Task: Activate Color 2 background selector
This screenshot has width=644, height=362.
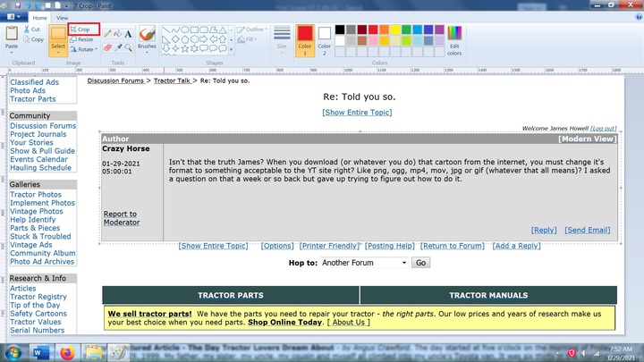Action: point(324,40)
